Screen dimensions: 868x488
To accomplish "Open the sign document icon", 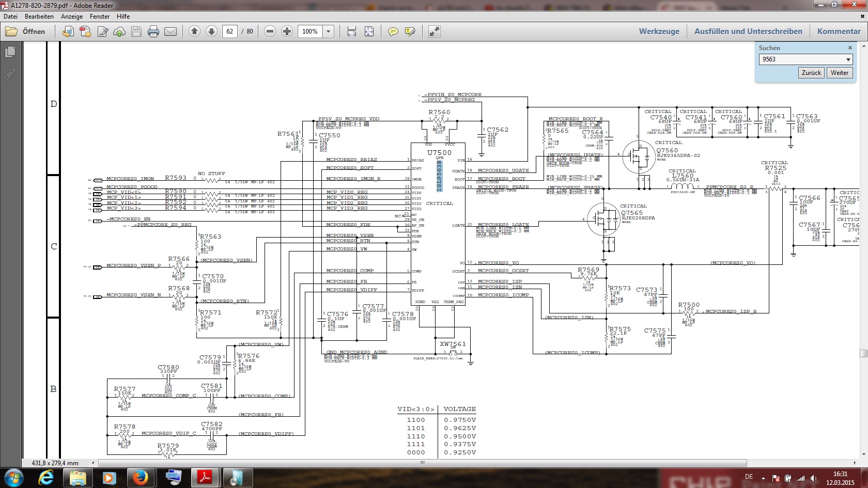I will [103, 32].
